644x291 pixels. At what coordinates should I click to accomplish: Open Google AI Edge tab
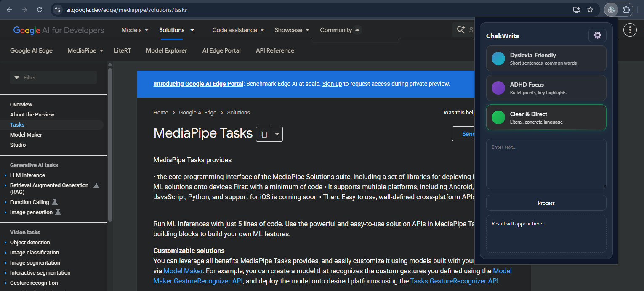pyautogui.click(x=31, y=50)
